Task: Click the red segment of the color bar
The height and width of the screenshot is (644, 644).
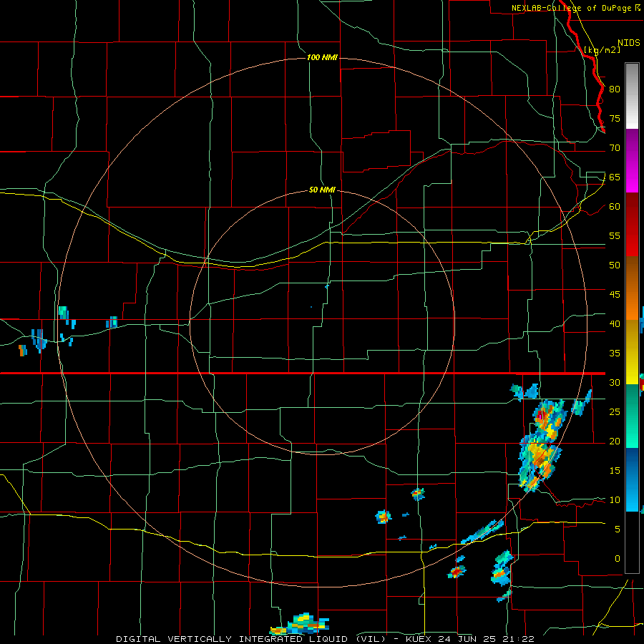Action: (x=632, y=225)
